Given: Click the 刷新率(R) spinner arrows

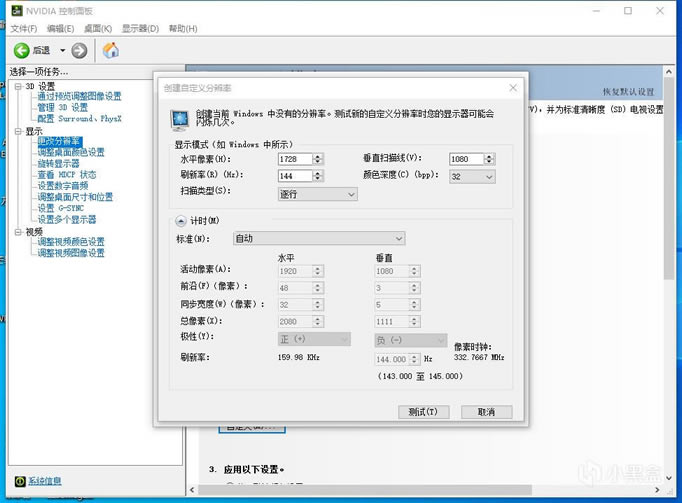Looking at the screenshot, I should 318,176.
